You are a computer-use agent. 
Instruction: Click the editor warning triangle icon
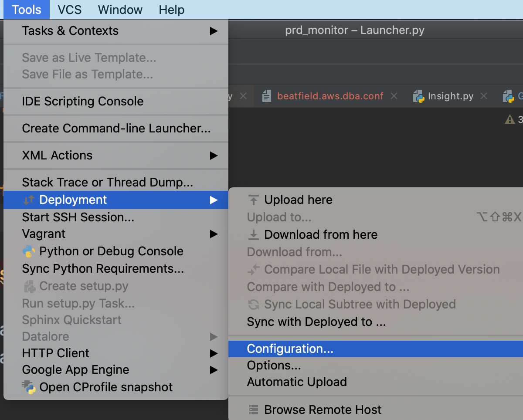pyautogui.click(x=509, y=119)
